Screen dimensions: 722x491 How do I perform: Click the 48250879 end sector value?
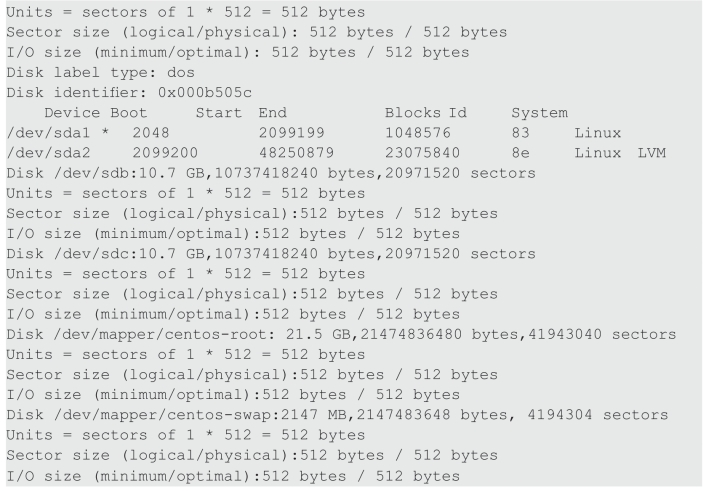(x=296, y=153)
